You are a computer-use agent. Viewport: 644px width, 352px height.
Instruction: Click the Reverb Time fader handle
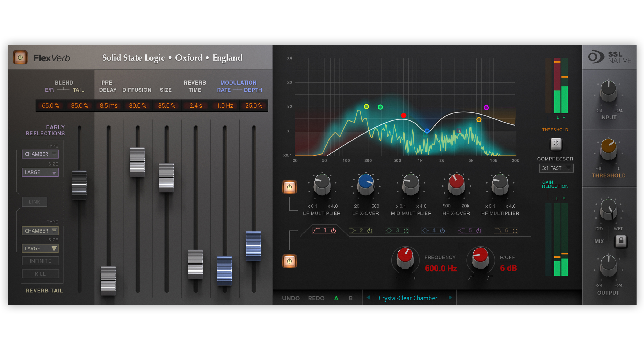195,264
